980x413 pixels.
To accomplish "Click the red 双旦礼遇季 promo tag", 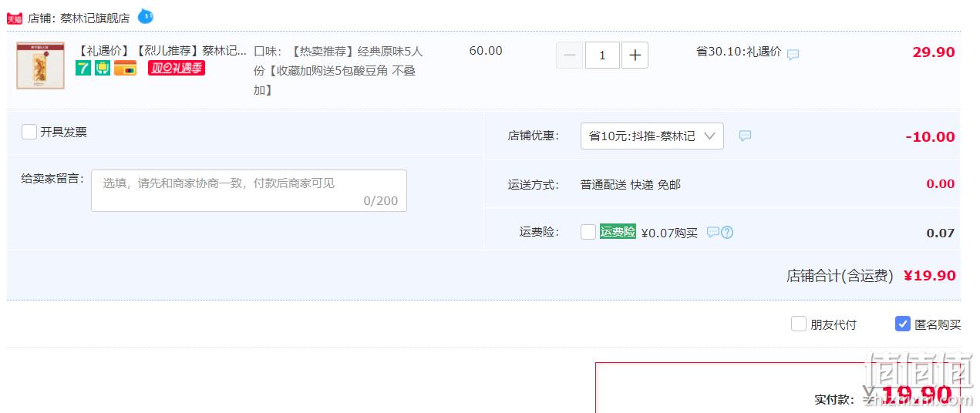I will click(x=176, y=68).
